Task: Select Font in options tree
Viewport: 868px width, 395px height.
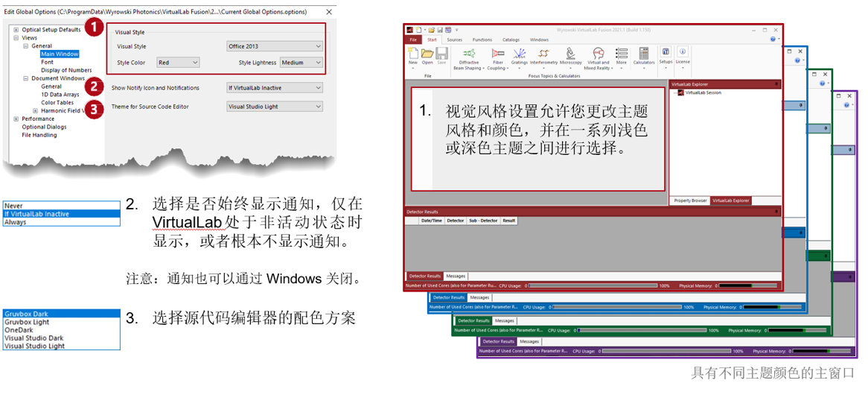Action: 47,63
